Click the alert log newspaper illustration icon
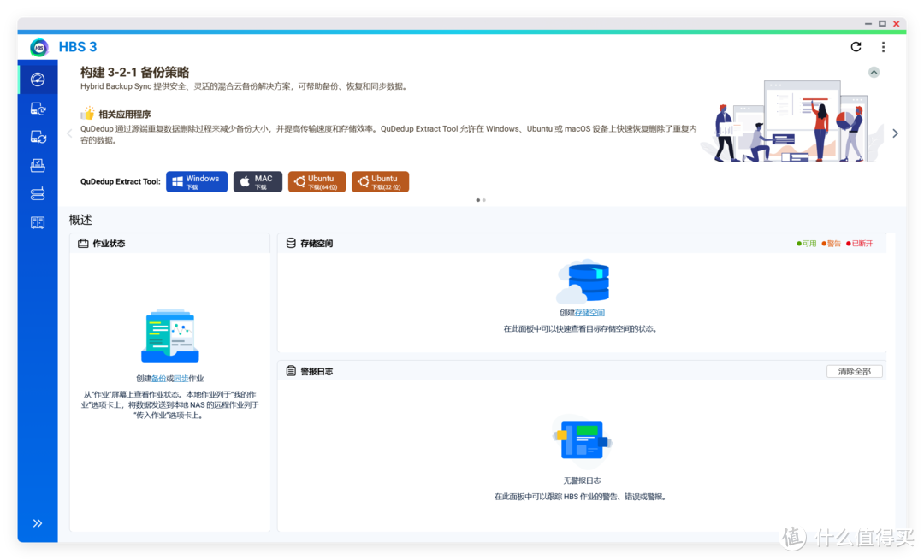This screenshot has height=560, width=924. click(x=583, y=439)
